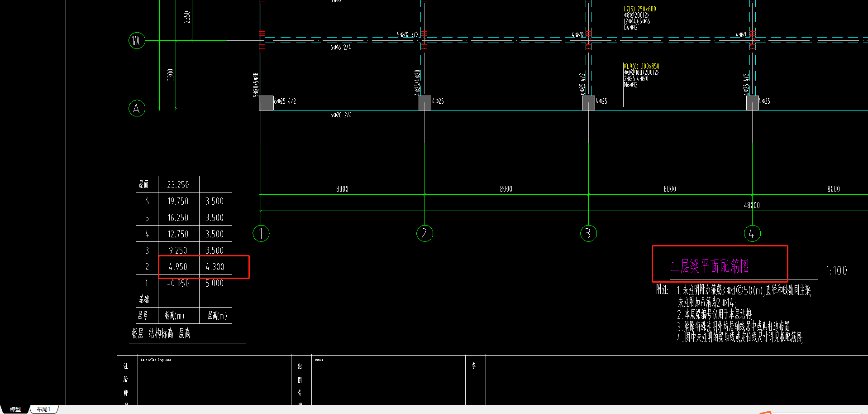Select note 3 about 轴线居中或贴柱边布置
This screenshot has height=414, width=868.
point(734,326)
